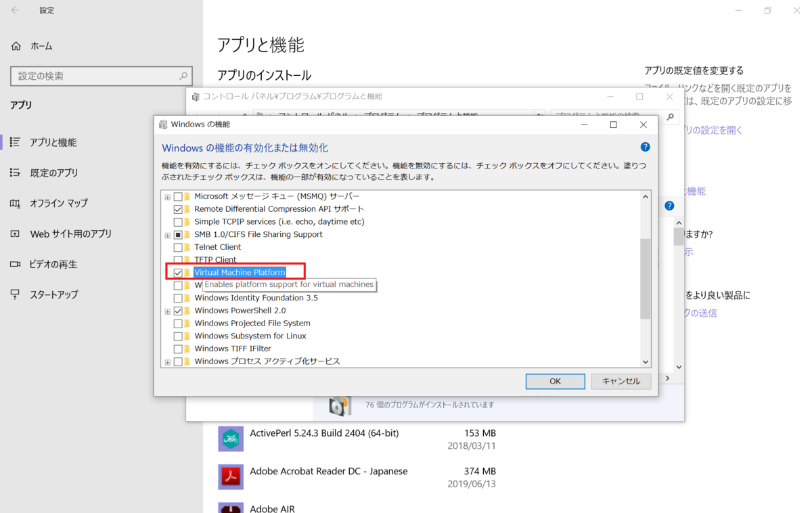Focus the 設定の検索 input field
Screen dimensions: 812x513
(101, 76)
